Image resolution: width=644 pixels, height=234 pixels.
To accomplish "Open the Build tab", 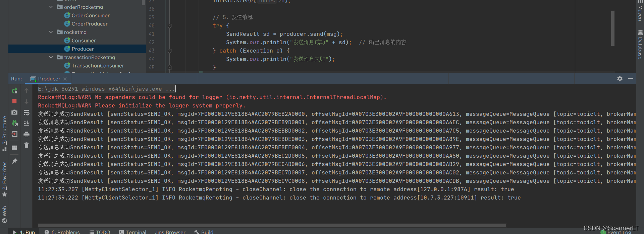I will tap(204, 232).
